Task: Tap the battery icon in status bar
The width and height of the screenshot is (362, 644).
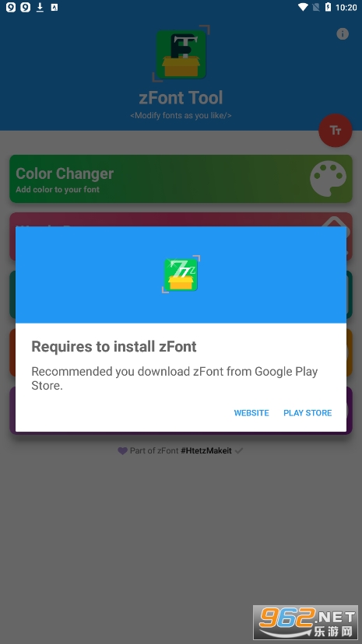Action: click(x=328, y=7)
